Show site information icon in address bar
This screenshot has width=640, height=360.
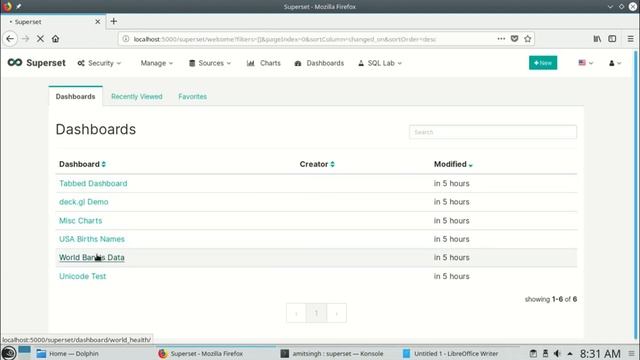pyautogui.click(x=126, y=39)
